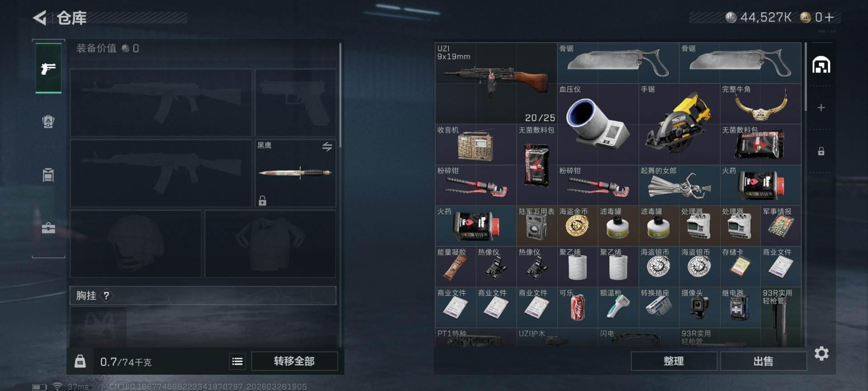Go back using the arrow beside 仓库
868x391 pixels.
(x=40, y=18)
